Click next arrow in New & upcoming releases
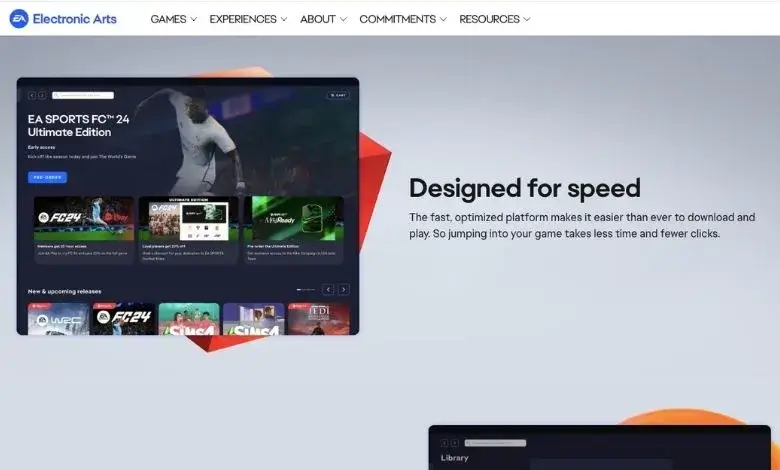This screenshot has height=470, width=780. coord(344,289)
